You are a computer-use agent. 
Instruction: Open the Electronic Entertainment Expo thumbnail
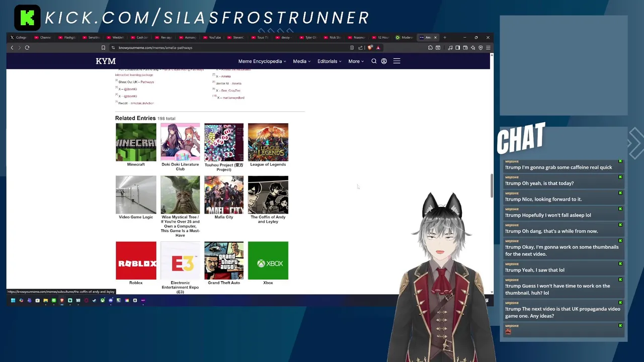[180, 260]
